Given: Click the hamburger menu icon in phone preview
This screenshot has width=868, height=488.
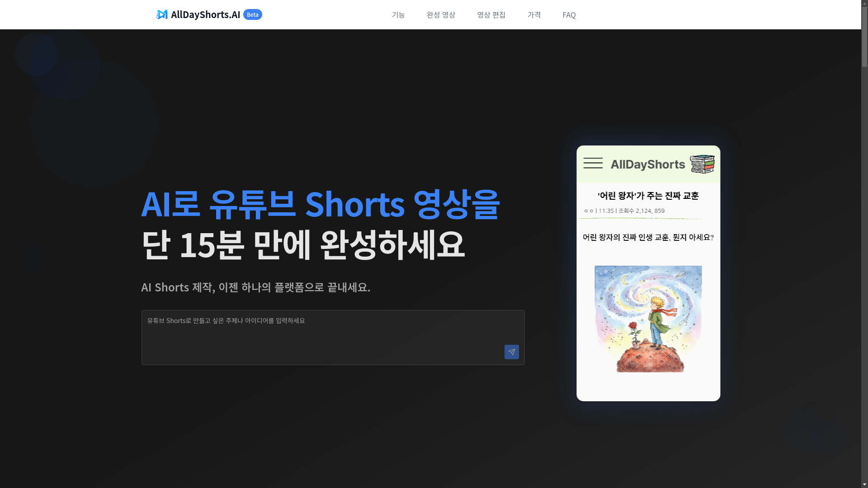Looking at the screenshot, I should [593, 163].
